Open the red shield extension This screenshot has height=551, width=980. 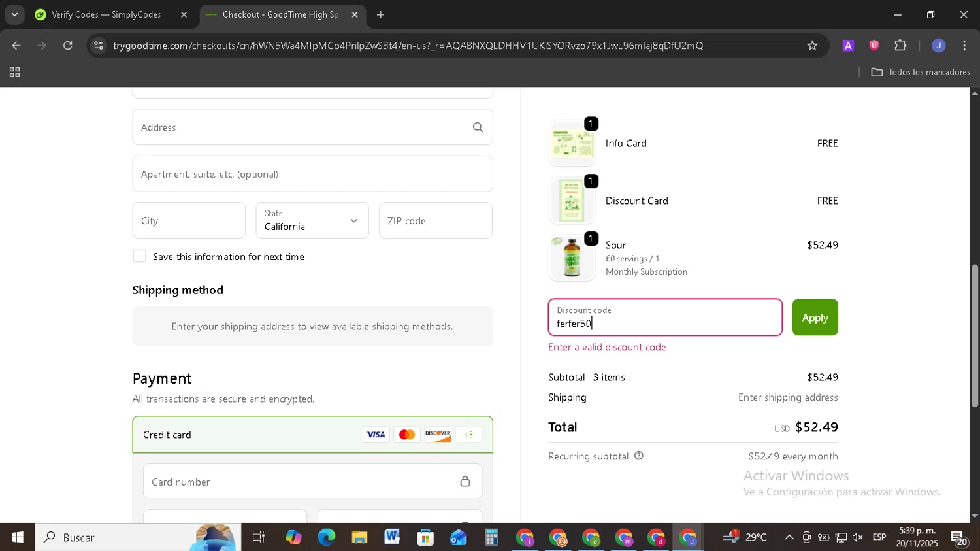pos(874,46)
